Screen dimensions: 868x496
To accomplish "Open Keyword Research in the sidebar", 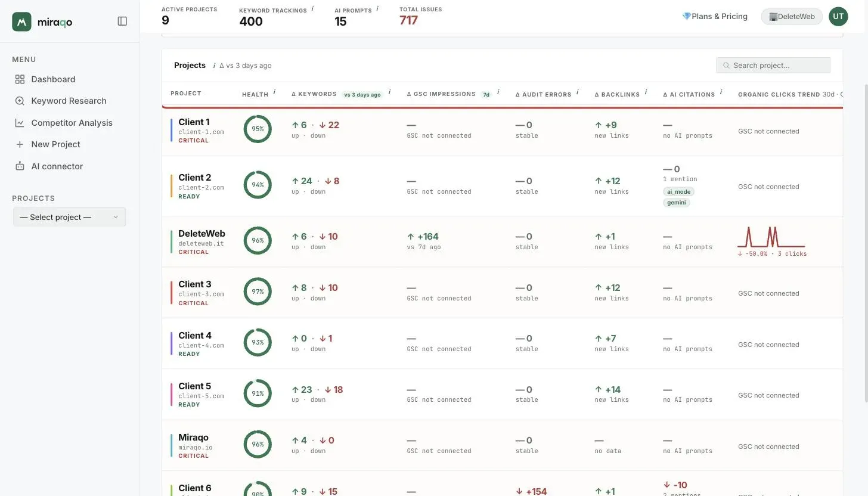I will (x=69, y=101).
